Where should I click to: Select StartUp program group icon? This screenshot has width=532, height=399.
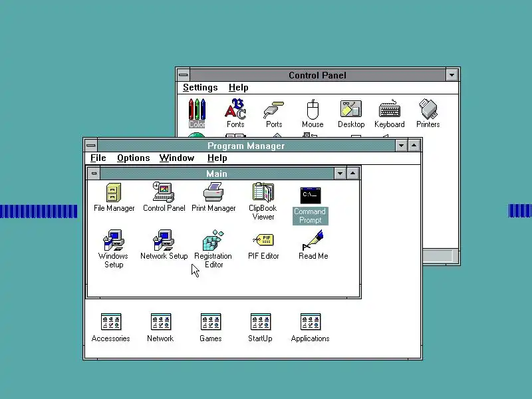pyautogui.click(x=261, y=322)
